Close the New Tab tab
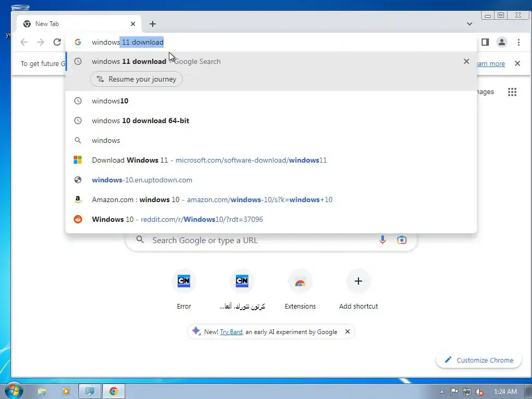 click(x=133, y=24)
